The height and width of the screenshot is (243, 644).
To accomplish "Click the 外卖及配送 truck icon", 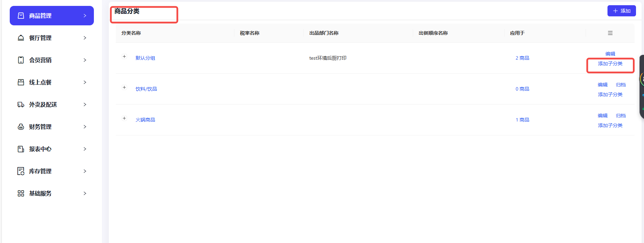I will coord(21,104).
